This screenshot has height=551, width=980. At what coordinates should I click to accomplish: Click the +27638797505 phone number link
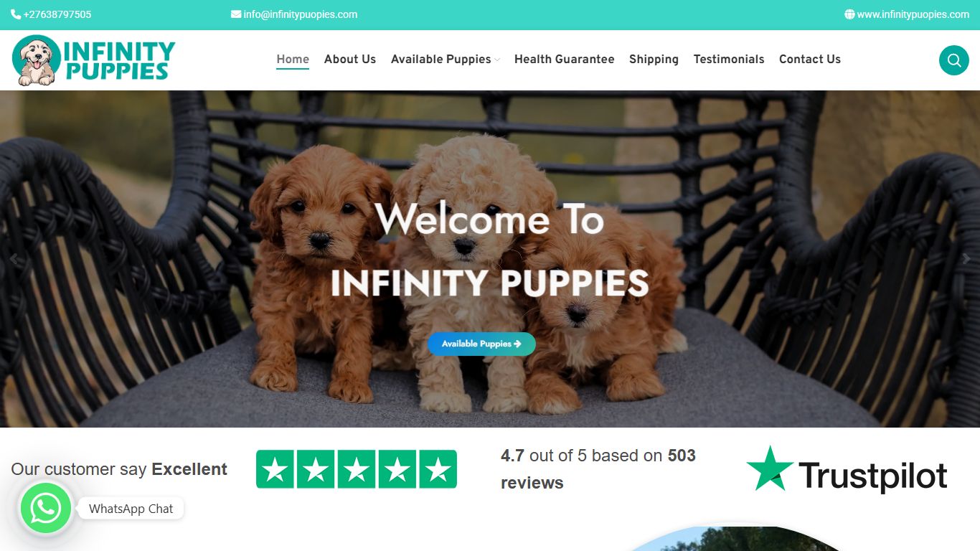pos(57,14)
